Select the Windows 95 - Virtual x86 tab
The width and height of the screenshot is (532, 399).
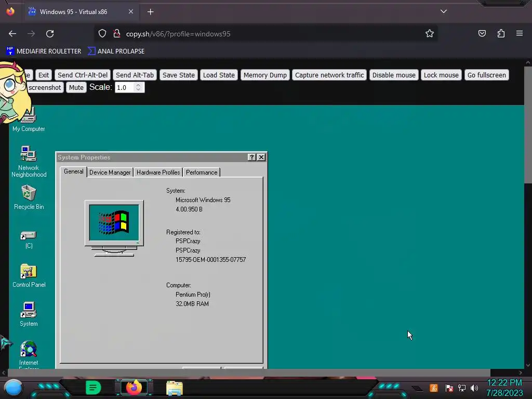(x=81, y=12)
